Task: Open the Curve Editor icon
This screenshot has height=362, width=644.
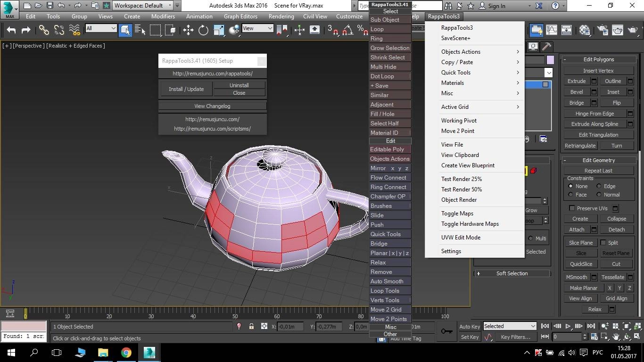Action: click(552, 30)
